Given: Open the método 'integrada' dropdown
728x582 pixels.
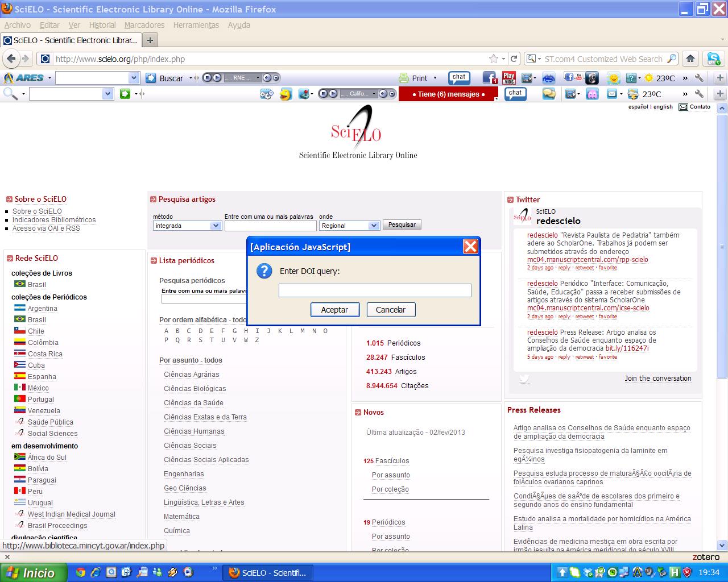Looking at the screenshot, I should pos(187,226).
